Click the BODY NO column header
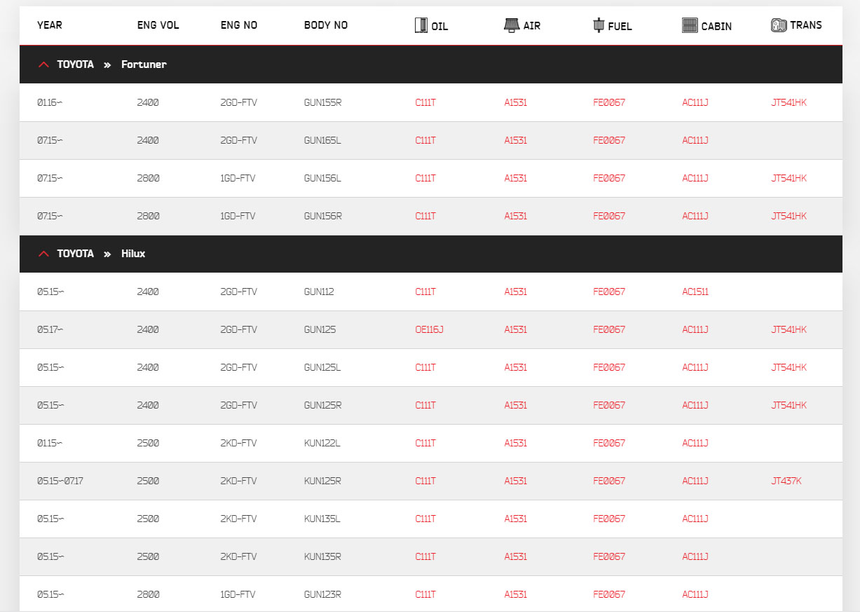Screen dimensions: 860x616 (326, 25)
